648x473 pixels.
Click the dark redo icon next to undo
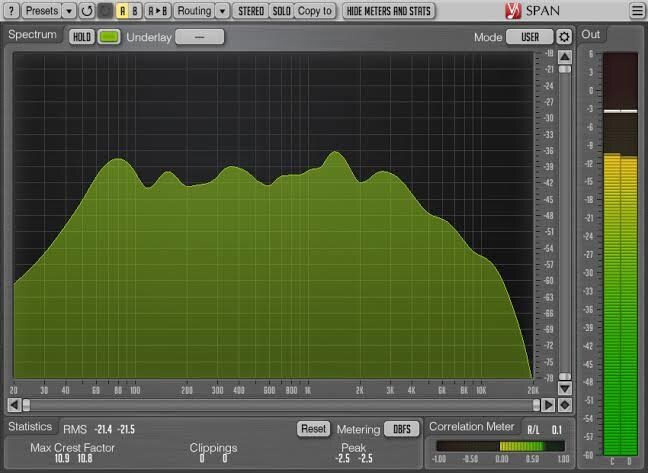tap(105, 11)
